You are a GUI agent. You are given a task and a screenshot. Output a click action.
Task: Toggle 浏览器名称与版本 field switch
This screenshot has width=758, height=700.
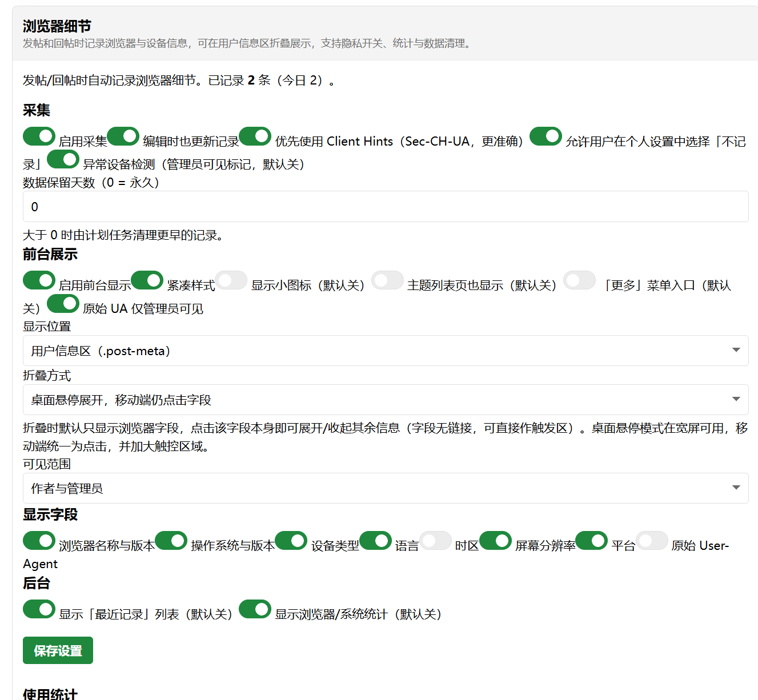39,541
